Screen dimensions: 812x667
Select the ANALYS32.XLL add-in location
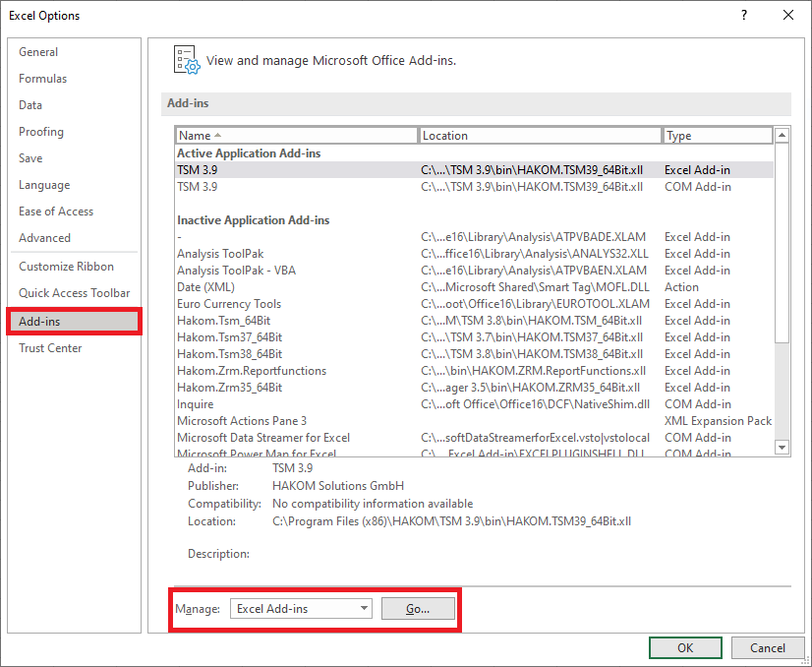(535, 254)
